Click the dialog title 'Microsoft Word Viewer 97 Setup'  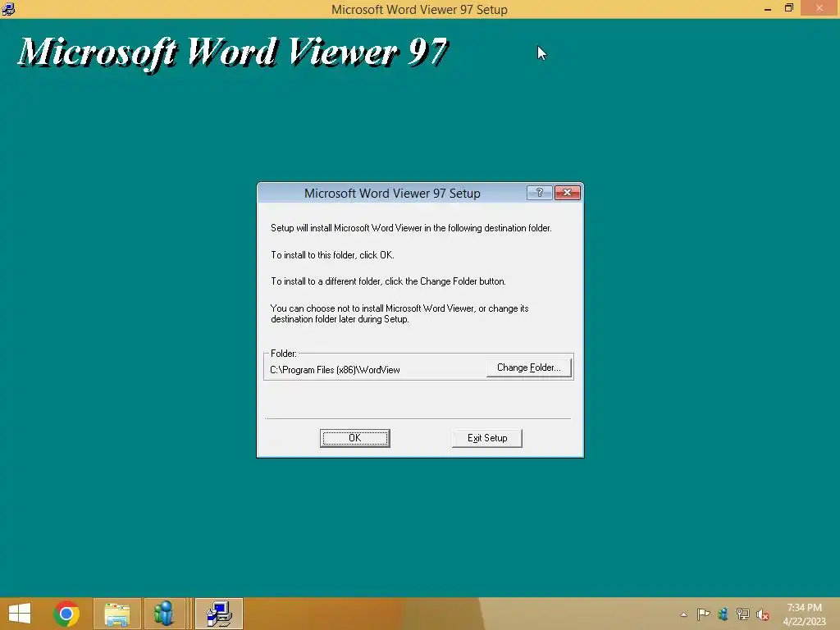coord(392,194)
